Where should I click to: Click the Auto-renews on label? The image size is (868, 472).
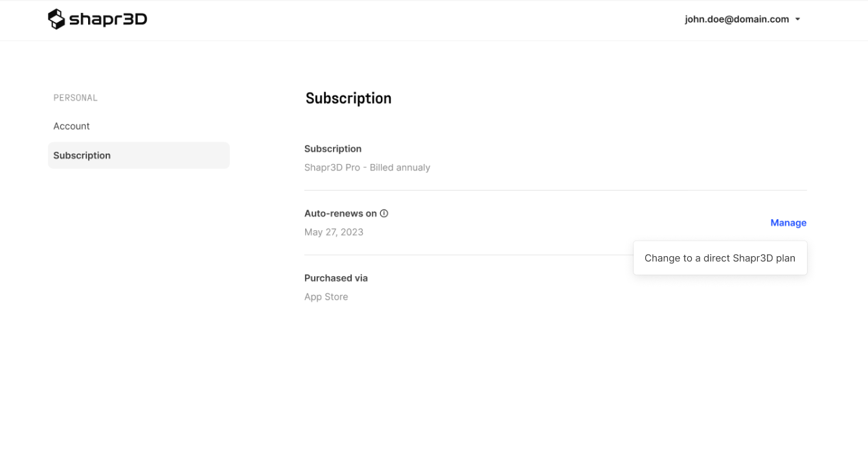(x=340, y=213)
